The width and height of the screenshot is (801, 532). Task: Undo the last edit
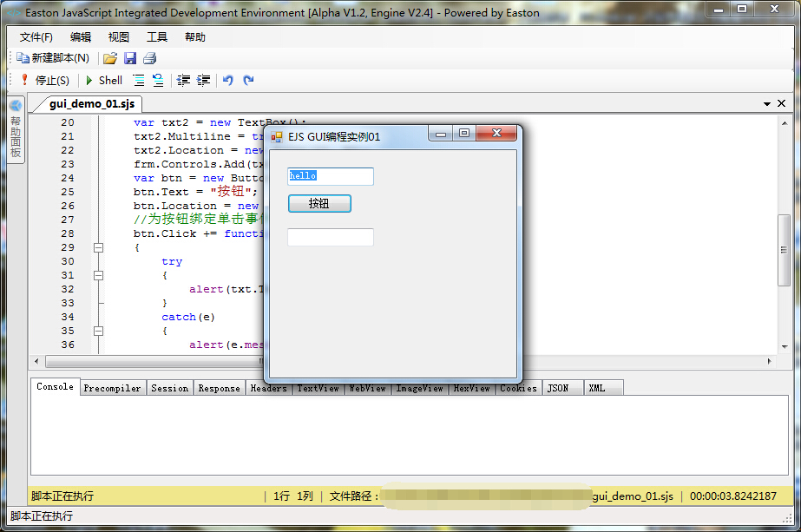pyautogui.click(x=228, y=80)
